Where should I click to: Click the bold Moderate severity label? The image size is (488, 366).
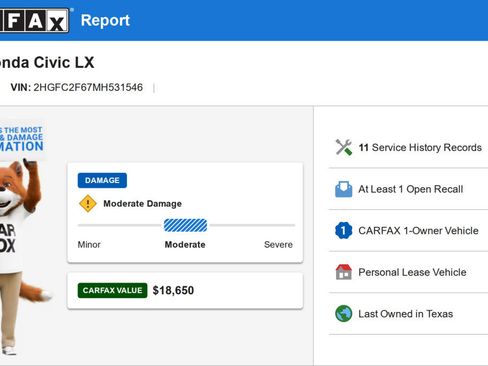point(185,245)
